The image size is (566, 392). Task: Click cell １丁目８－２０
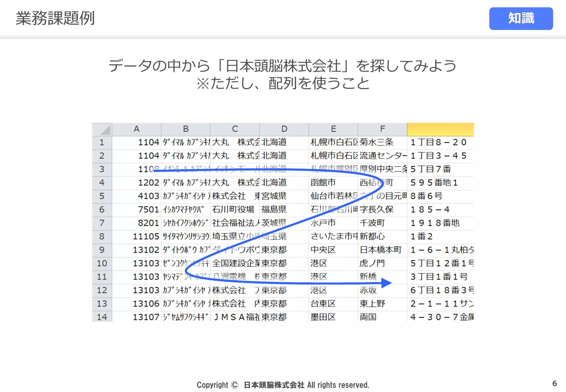[x=441, y=143]
